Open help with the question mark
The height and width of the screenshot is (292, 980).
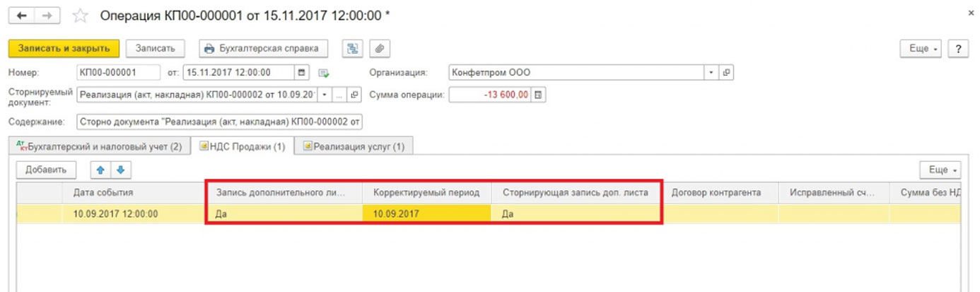pyautogui.click(x=958, y=48)
